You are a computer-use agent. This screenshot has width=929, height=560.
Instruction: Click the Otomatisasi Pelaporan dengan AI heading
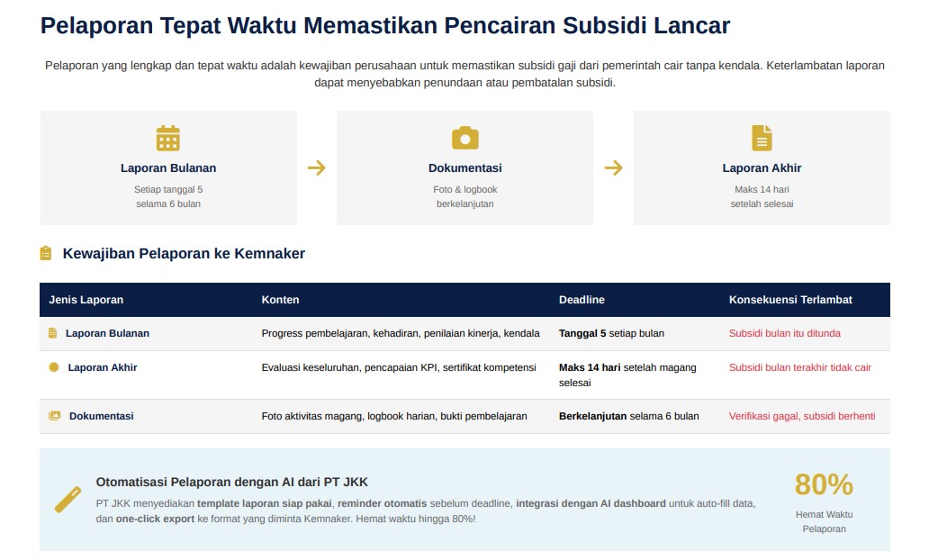pyautogui.click(x=231, y=482)
